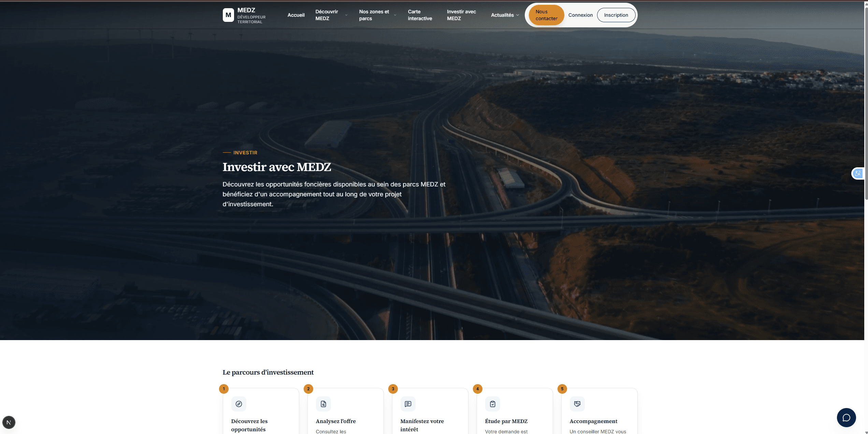
Task: Click the 'Investir avec MEDZ' hero heading
Action: pos(277,167)
